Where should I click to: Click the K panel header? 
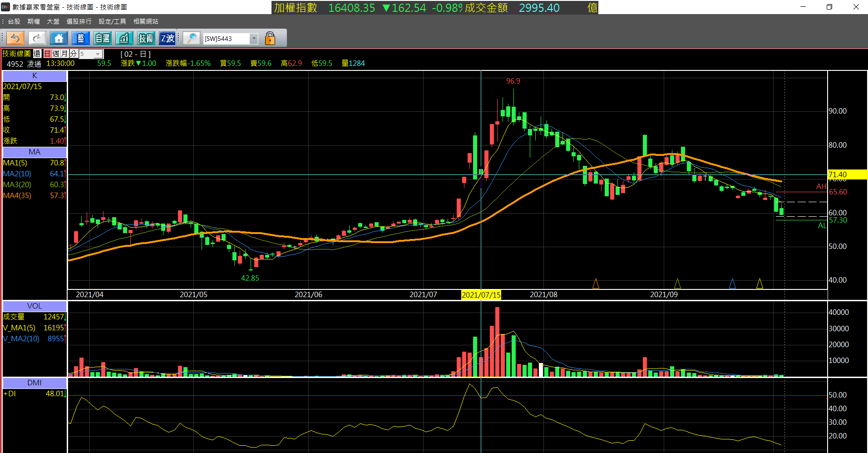(x=35, y=76)
